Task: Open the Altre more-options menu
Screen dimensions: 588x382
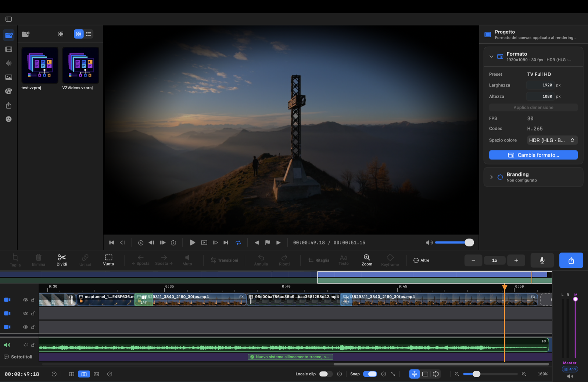Action: pyautogui.click(x=421, y=260)
